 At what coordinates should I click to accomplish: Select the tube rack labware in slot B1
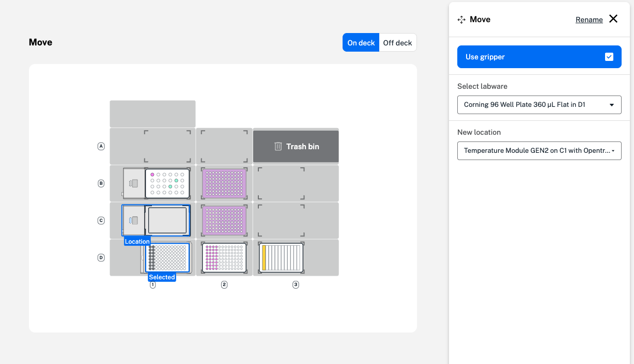point(167,183)
